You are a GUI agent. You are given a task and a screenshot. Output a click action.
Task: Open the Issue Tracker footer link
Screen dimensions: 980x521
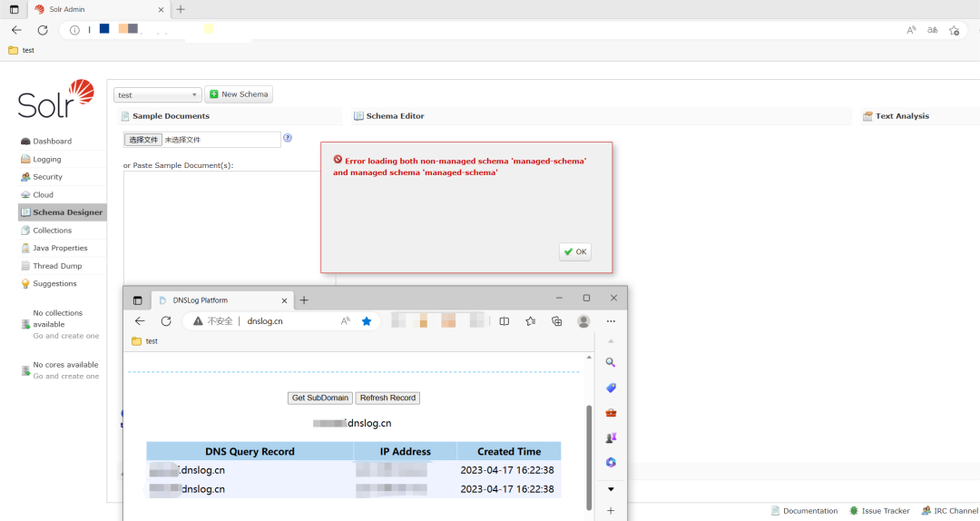point(879,511)
